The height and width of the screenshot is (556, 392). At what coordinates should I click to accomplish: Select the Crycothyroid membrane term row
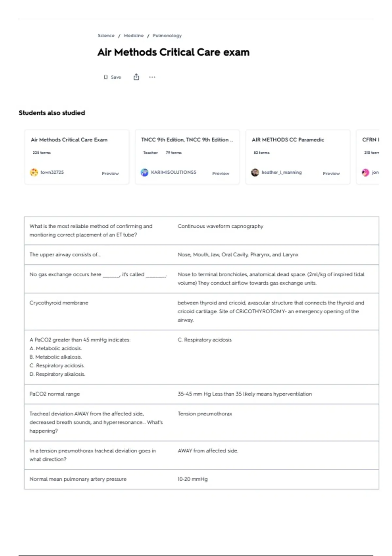click(59, 303)
